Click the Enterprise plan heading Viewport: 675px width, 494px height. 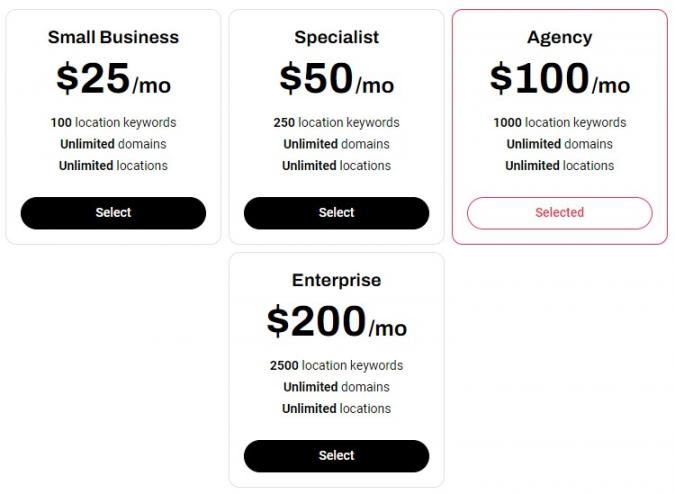coord(336,281)
